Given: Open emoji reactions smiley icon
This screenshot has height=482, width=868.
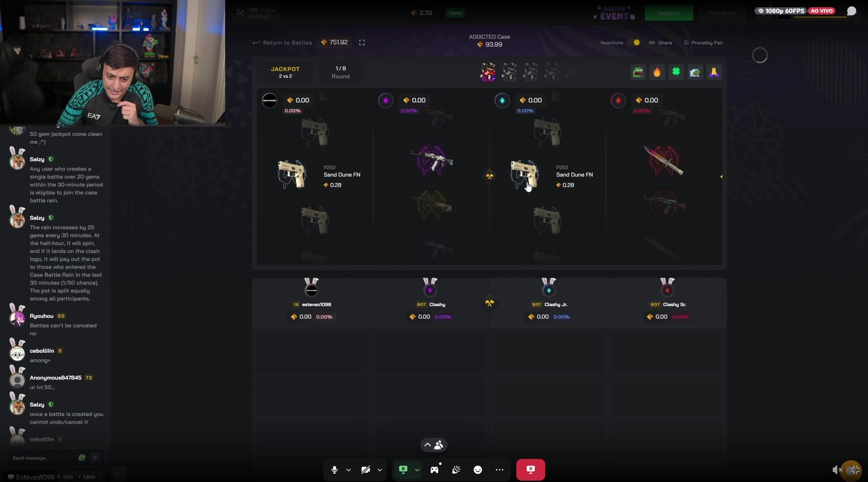Looking at the screenshot, I should click(x=478, y=470).
